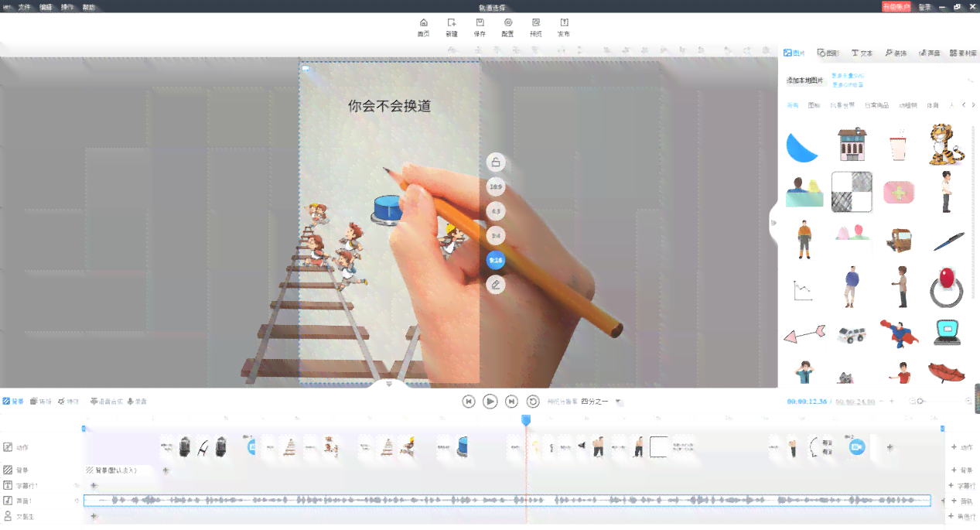980x530 pixels.
Task: Insert the tiger cartoon image
Action: pos(946,145)
